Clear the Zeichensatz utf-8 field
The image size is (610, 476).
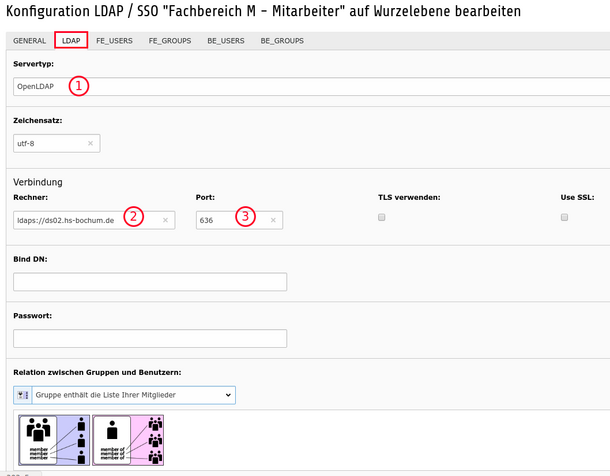pyautogui.click(x=90, y=144)
